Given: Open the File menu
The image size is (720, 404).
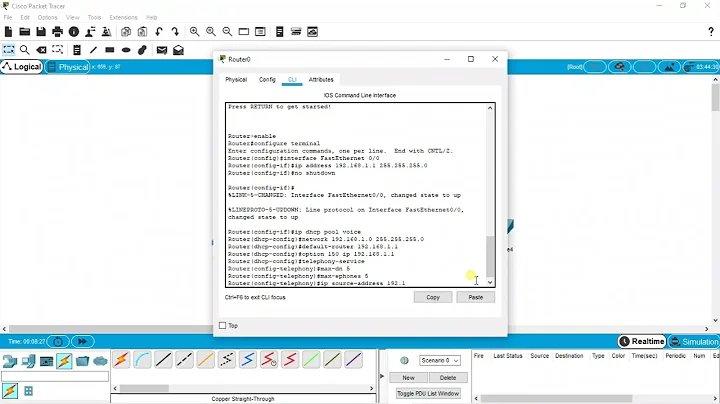Looking at the screenshot, I should (8, 17).
